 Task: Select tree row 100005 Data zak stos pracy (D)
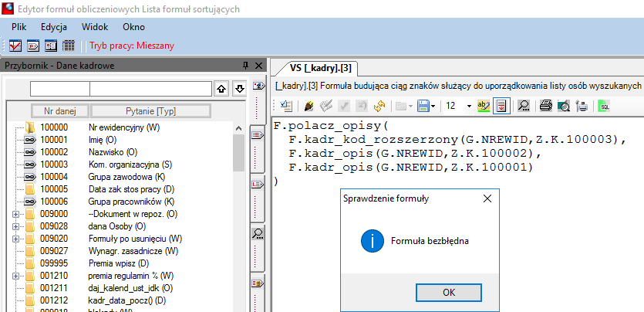(x=99, y=189)
